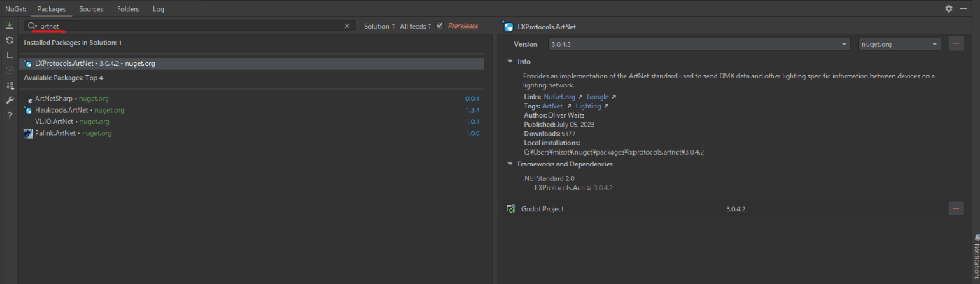Click the Godot Project C# icon
980x284 pixels.
511,209
